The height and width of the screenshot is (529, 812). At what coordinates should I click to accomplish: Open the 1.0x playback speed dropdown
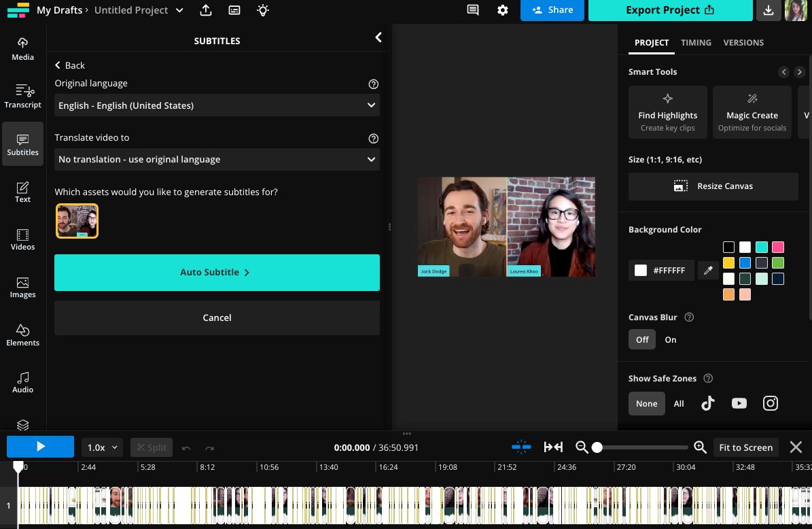coord(102,447)
